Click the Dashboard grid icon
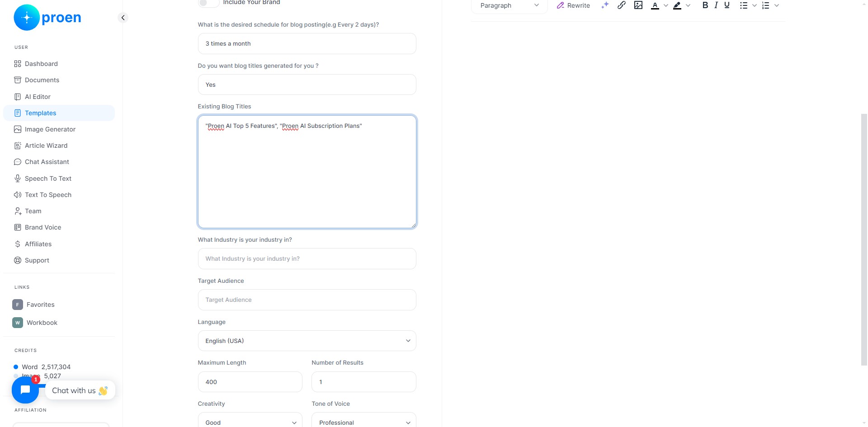868x427 pixels. click(x=18, y=64)
